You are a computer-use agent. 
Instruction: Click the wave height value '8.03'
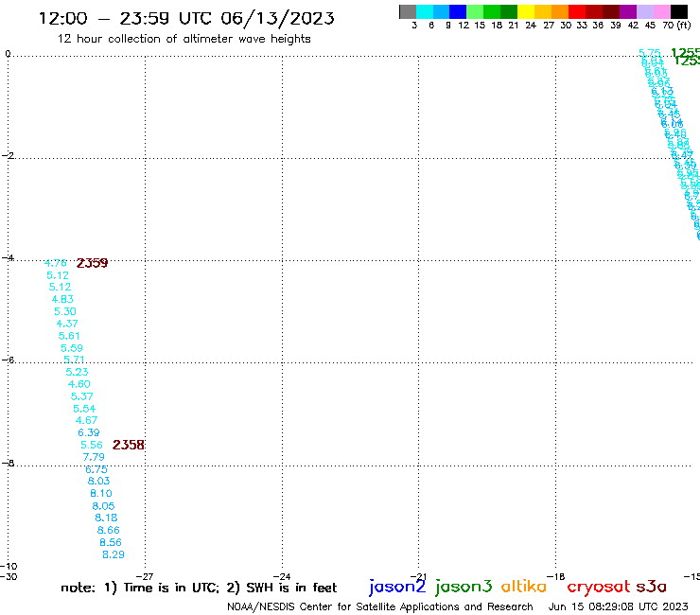click(x=98, y=481)
